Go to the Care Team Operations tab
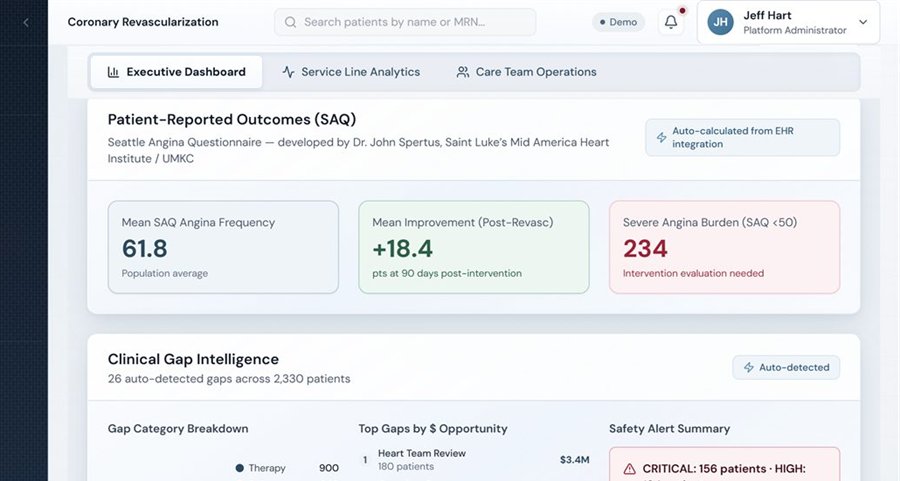The height and width of the screenshot is (481, 900). 526,72
